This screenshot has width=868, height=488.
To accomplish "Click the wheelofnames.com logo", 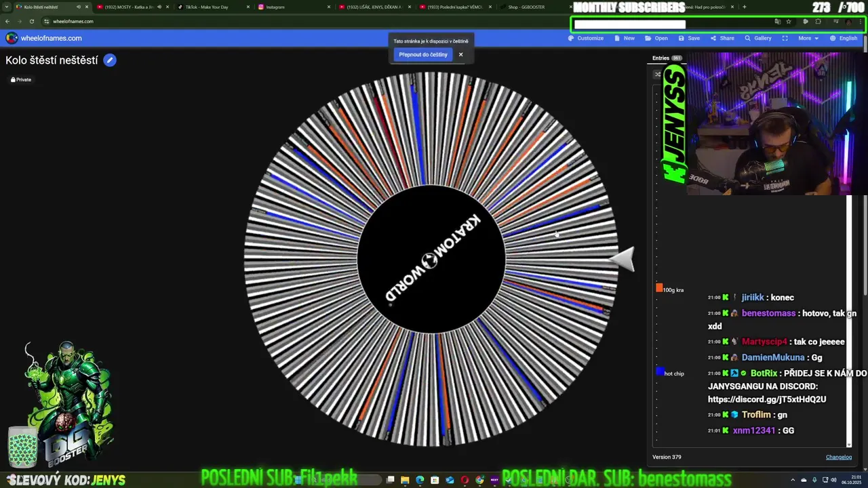I will (44, 38).
